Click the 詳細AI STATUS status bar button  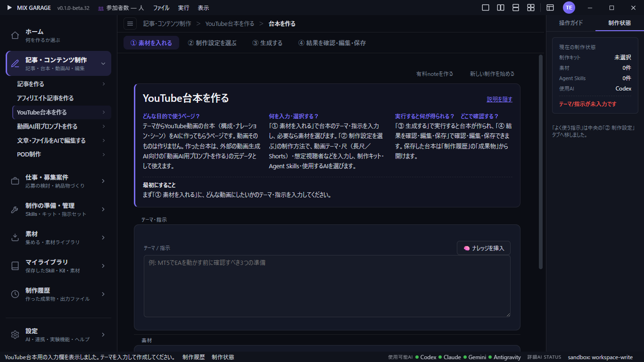point(544,357)
